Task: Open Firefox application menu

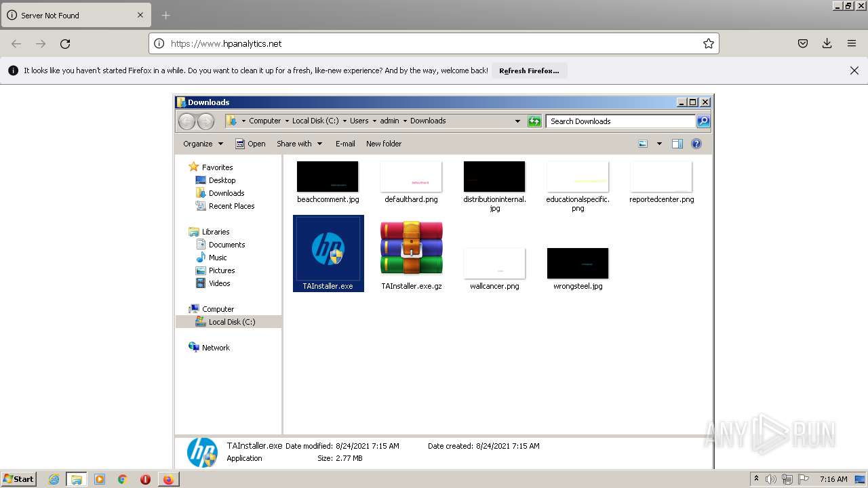Action: point(852,43)
